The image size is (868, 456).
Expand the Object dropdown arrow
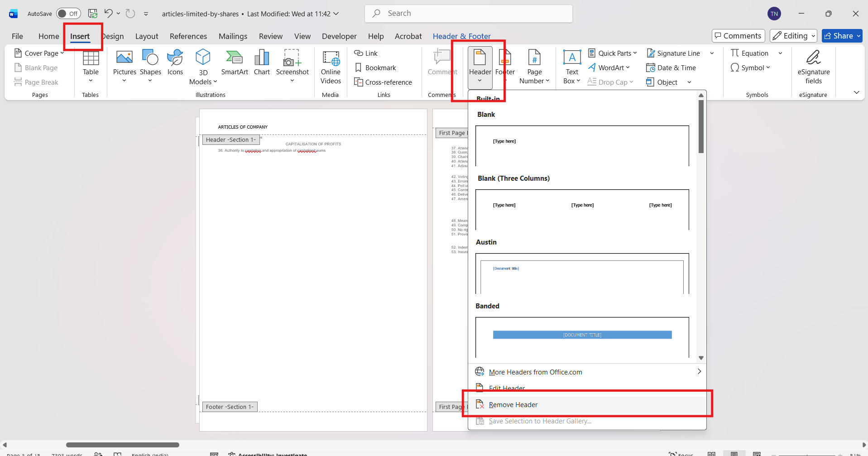pos(689,82)
